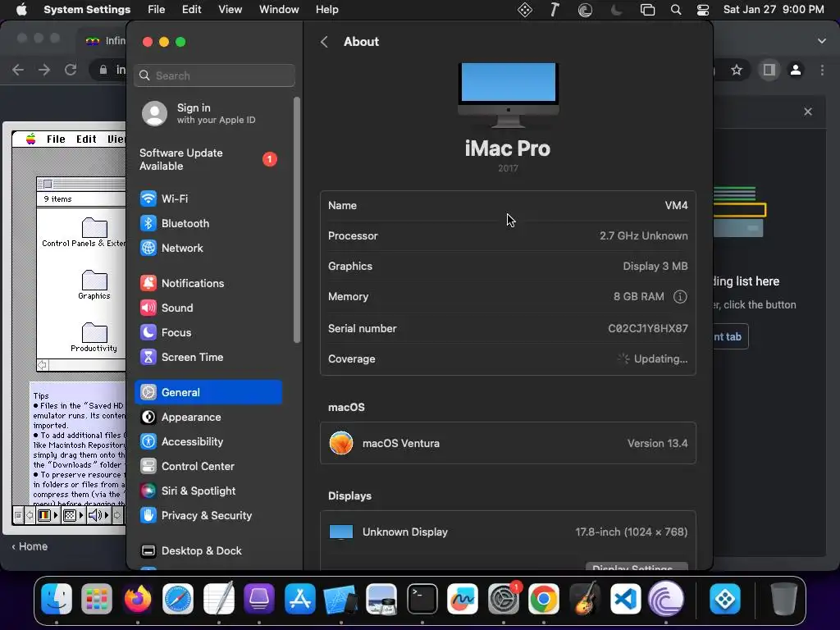Viewport: 840px width, 630px height.
Task: Open Chrome's profile avatar menu
Action: pos(796,70)
